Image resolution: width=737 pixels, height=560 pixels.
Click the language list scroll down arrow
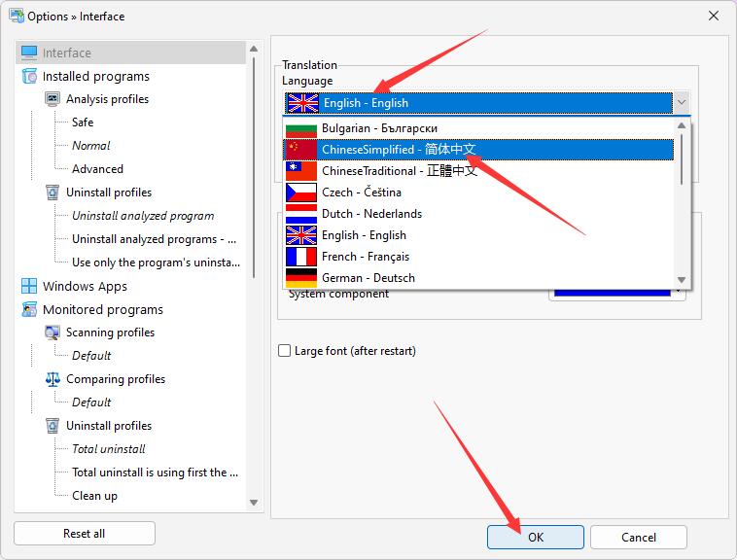[x=681, y=280]
